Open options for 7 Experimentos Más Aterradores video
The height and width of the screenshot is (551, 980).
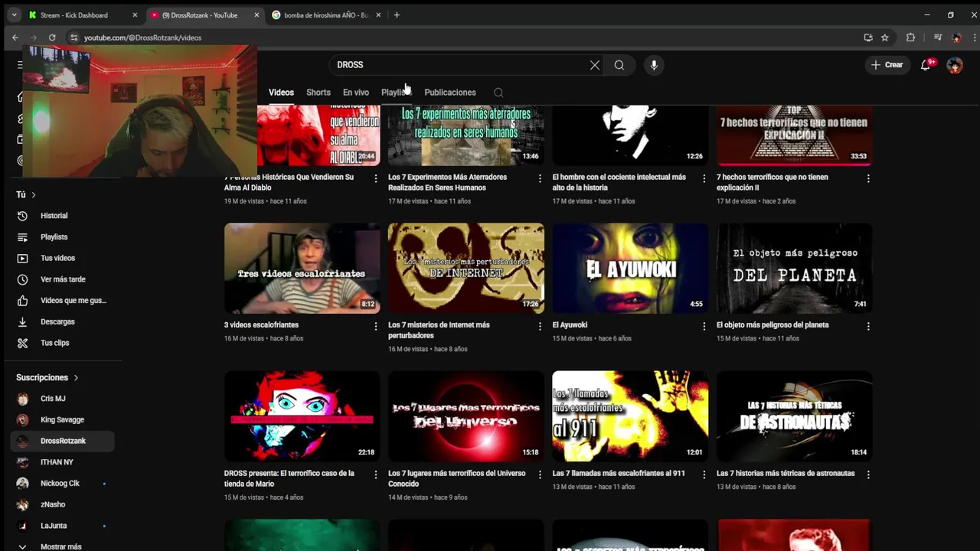click(x=540, y=178)
